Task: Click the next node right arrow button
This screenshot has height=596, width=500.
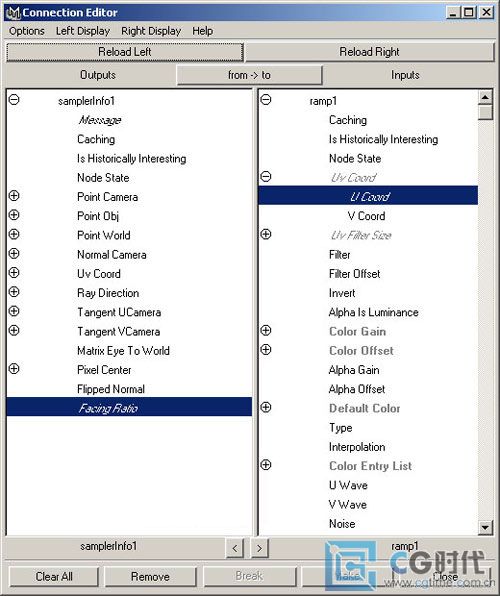Action: pos(260,548)
